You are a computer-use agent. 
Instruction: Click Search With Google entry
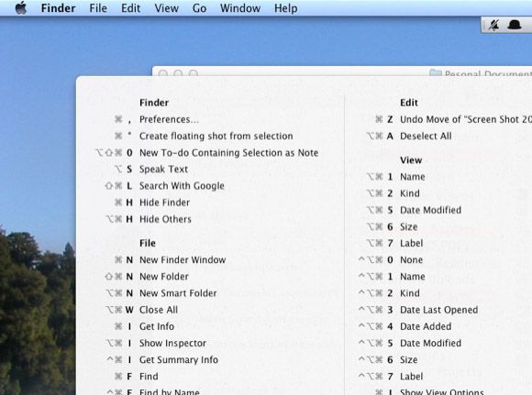tap(182, 186)
